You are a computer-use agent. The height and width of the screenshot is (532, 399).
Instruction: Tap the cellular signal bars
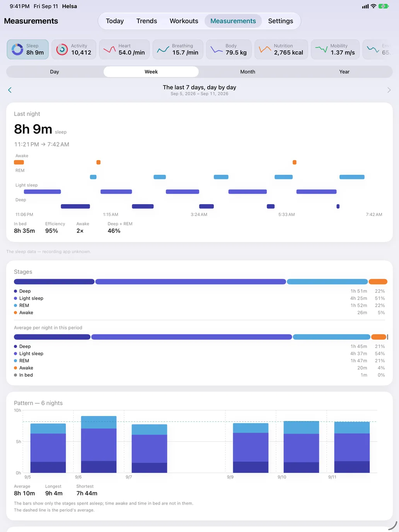pos(365,7)
